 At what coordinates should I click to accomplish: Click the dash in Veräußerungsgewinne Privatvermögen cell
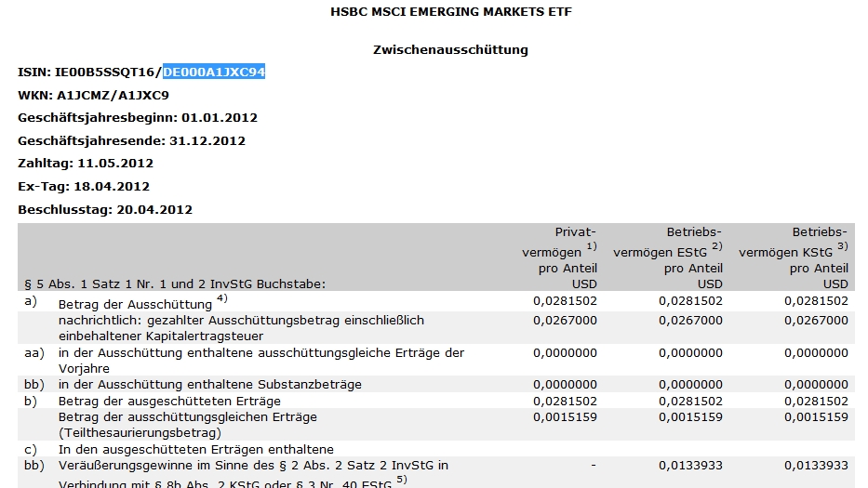coord(594,466)
